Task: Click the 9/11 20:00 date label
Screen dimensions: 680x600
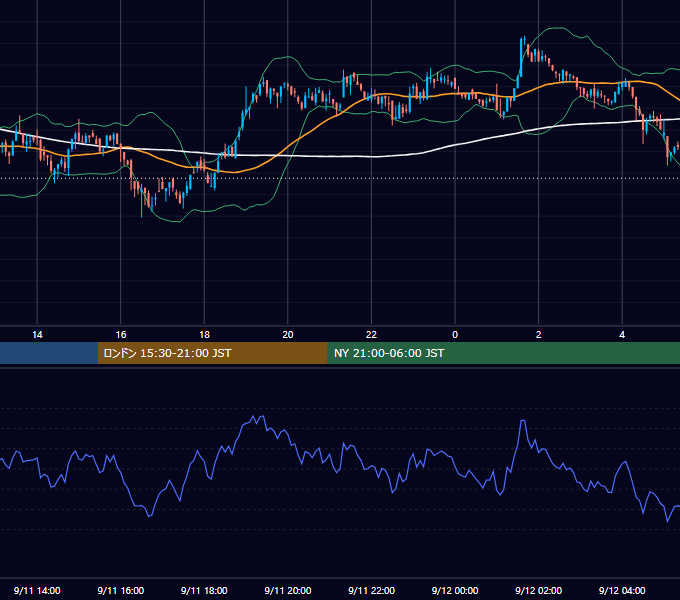Action: (x=288, y=590)
